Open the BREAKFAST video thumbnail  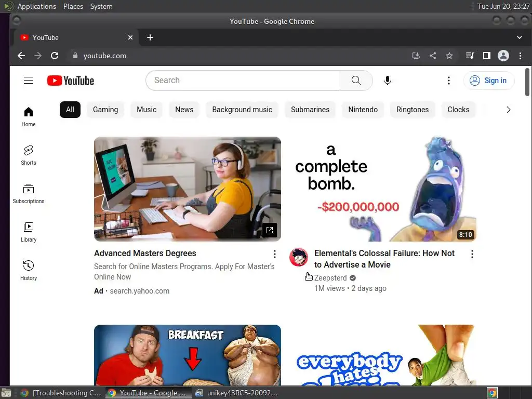187,355
